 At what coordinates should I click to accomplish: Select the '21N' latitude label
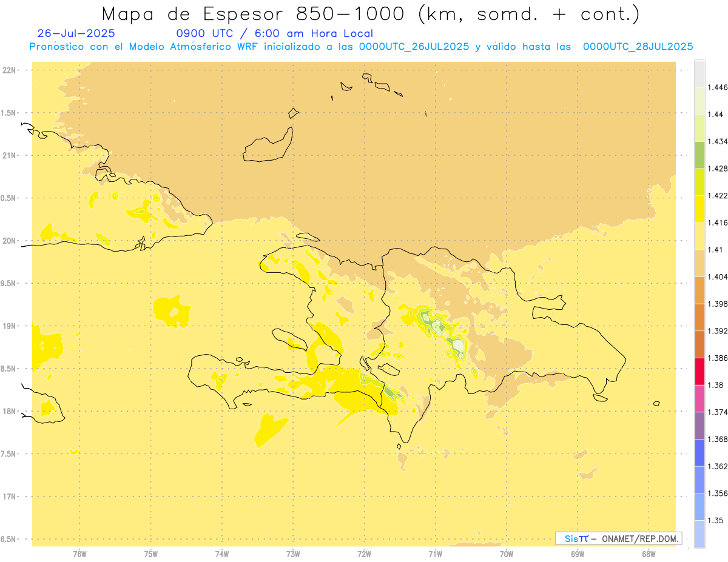tap(9, 155)
